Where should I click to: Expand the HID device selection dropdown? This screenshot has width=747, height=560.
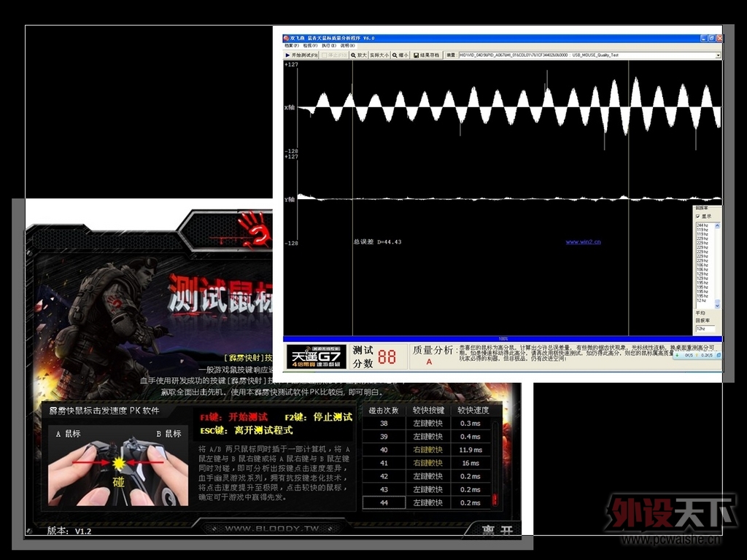[x=718, y=55]
